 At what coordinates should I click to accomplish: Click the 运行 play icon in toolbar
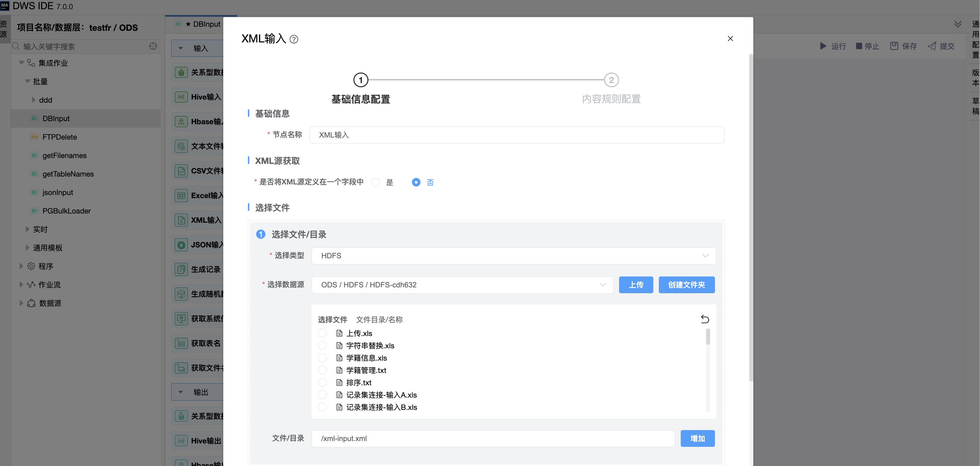tap(823, 46)
